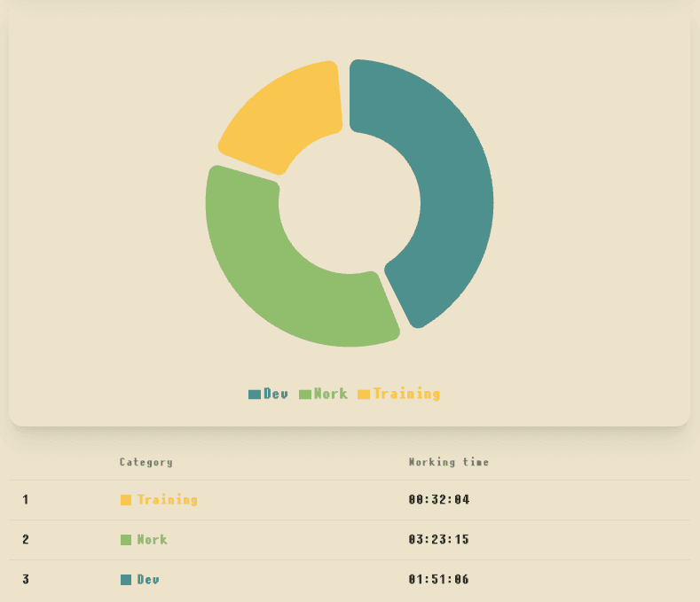Click the green swatch in the Work row
This screenshot has height=602, width=700.
point(126,540)
